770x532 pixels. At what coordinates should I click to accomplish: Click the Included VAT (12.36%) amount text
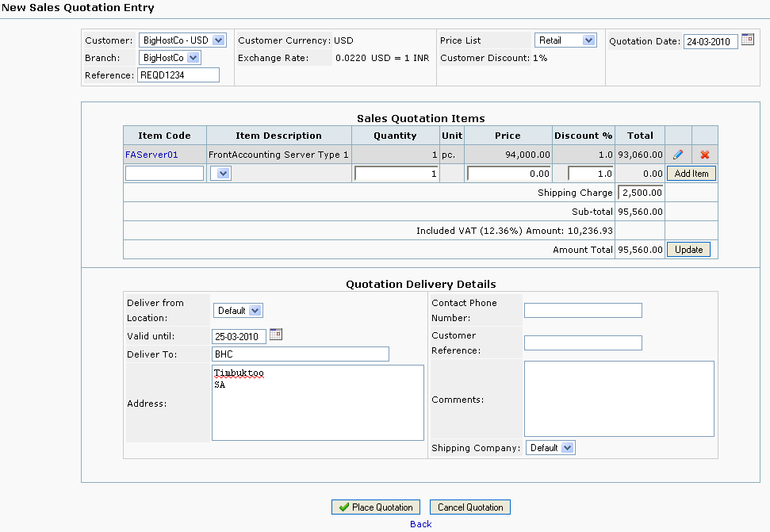click(x=514, y=231)
